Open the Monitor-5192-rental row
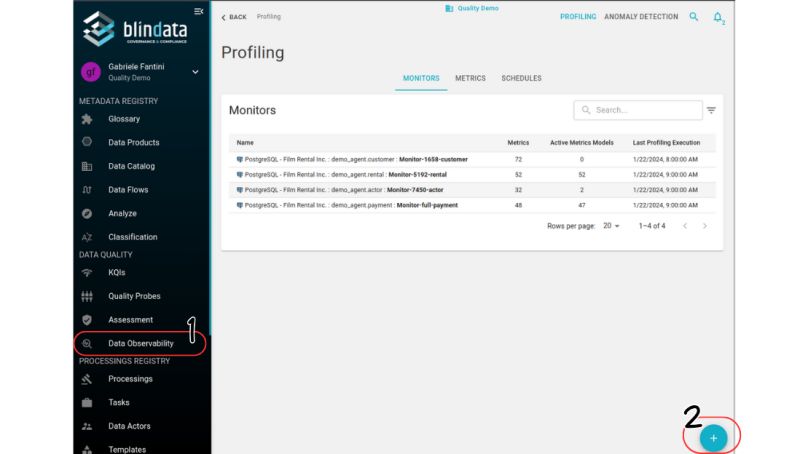This screenshot has width=800, height=454. pos(472,174)
